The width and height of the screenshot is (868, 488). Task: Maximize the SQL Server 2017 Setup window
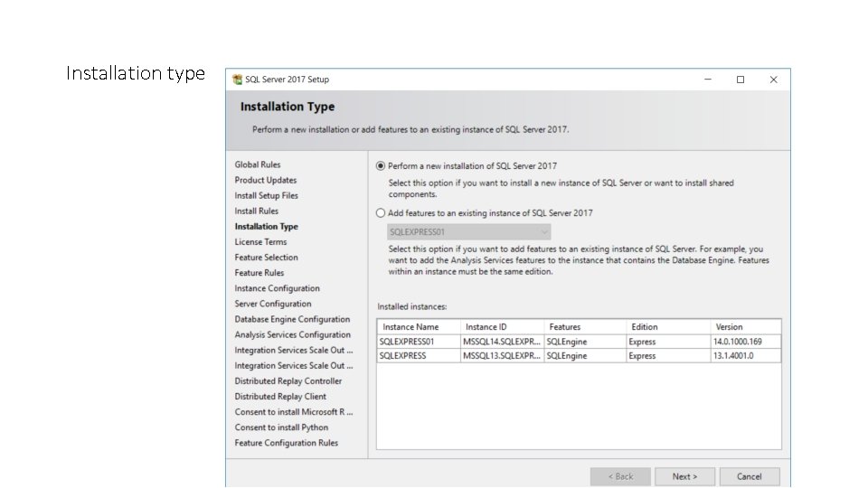click(741, 80)
